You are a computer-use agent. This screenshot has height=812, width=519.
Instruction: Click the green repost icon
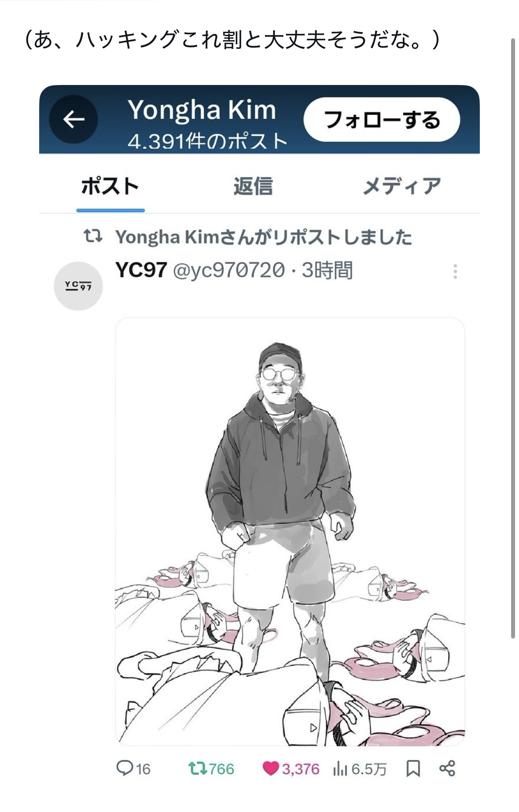(x=196, y=769)
